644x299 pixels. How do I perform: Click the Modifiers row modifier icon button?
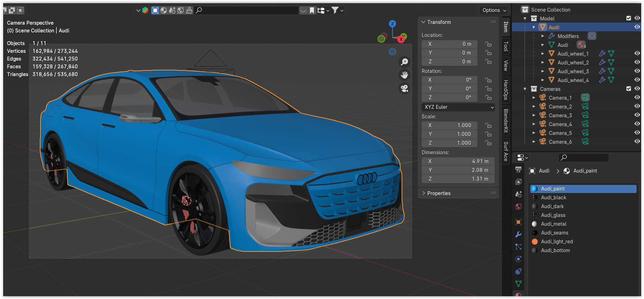592,36
